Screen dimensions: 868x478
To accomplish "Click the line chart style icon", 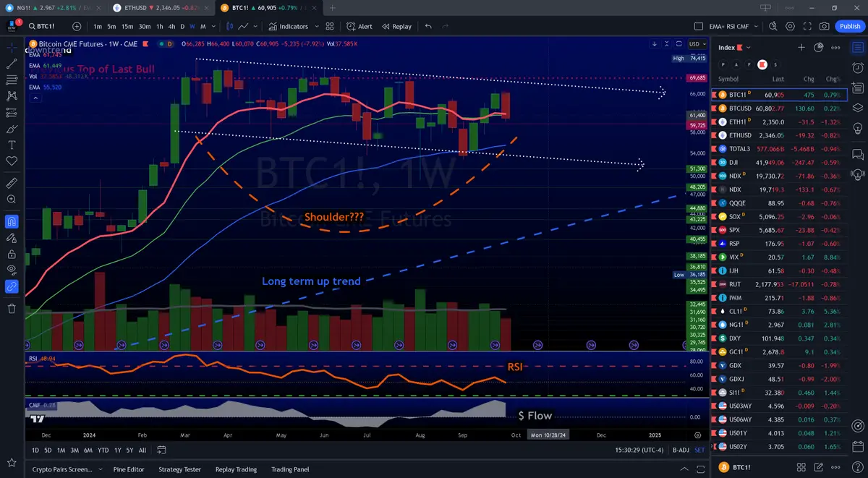I will click(244, 26).
